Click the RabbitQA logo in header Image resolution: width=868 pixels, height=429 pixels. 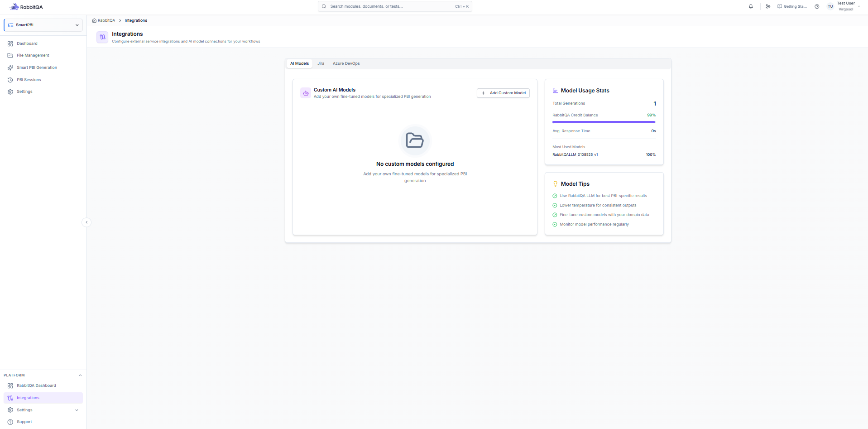point(26,7)
